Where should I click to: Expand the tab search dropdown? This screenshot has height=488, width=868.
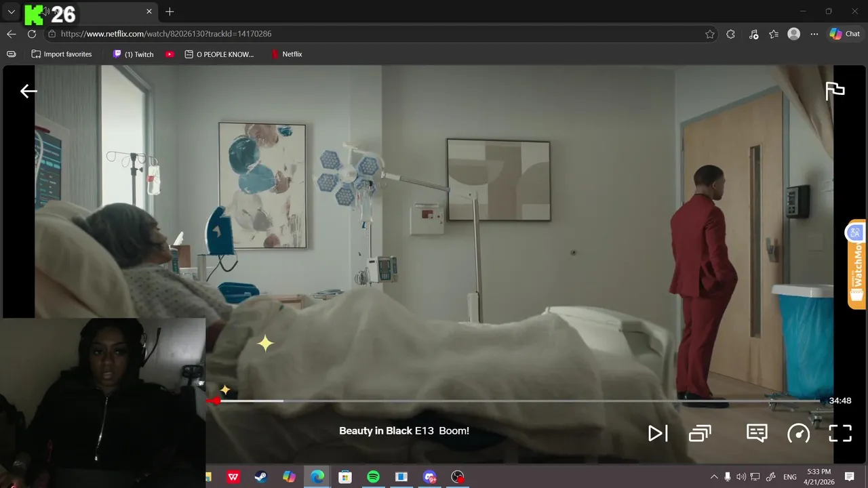click(x=11, y=12)
